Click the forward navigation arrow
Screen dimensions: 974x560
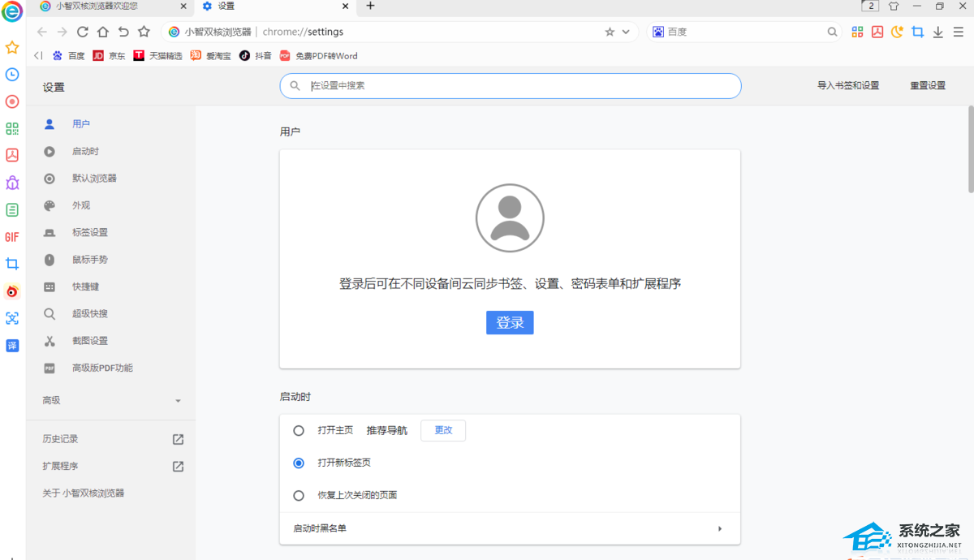tap(62, 32)
